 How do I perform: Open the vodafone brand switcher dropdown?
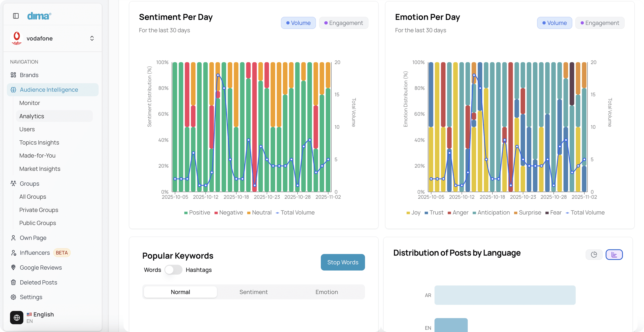pyautogui.click(x=92, y=38)
